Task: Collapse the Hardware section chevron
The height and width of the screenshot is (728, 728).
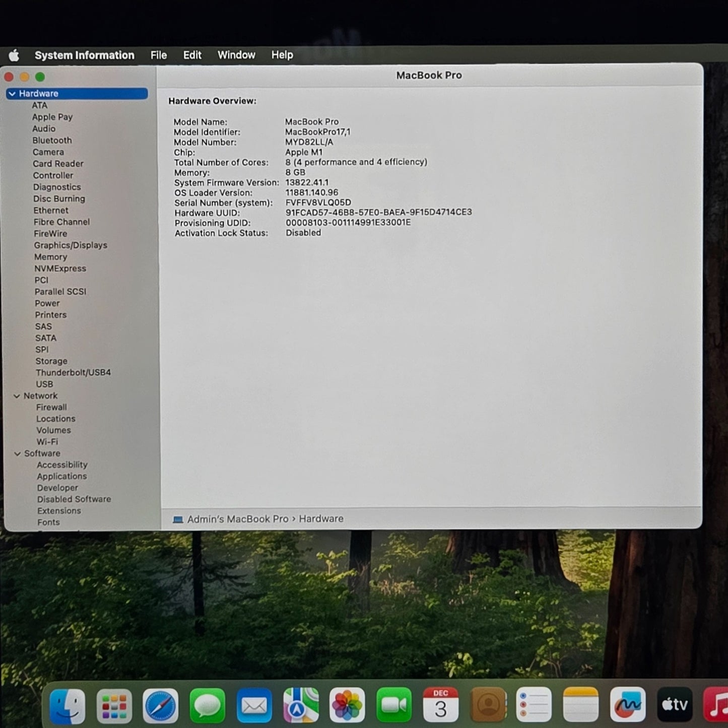Action: pyautogui.click(x=12, y=94)
